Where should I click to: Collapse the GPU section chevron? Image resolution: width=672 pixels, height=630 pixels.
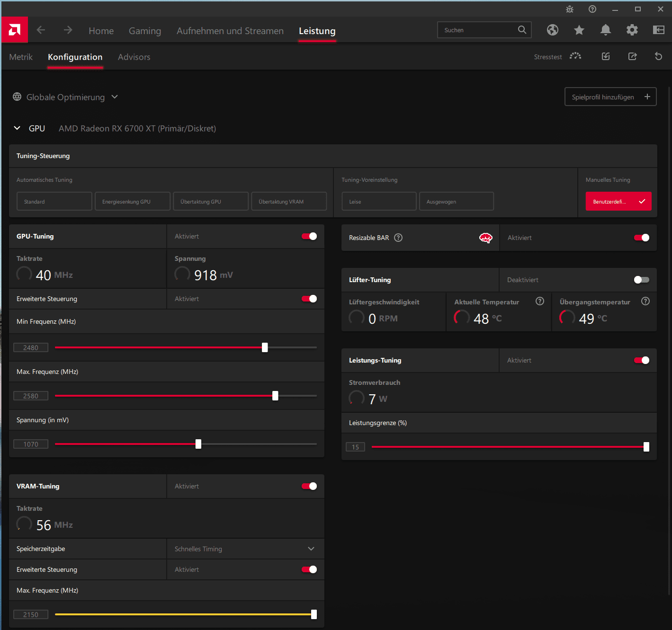(x=17, y=128)
